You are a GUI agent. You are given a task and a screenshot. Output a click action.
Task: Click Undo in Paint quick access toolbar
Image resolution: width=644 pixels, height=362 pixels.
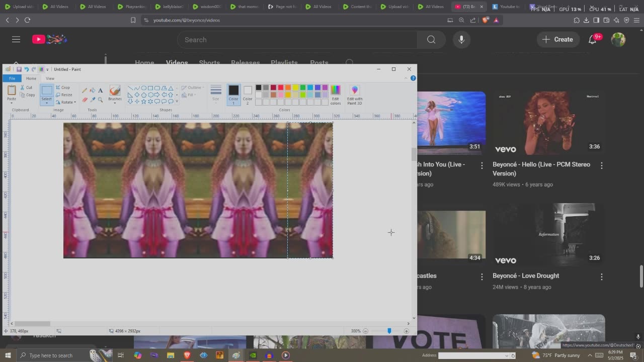point(26,69)
